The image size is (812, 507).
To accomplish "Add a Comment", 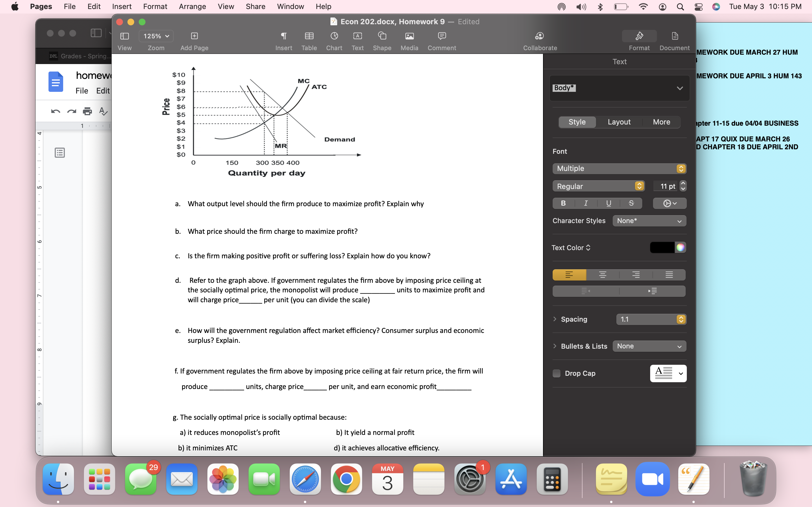I will (x=441, y=40).
